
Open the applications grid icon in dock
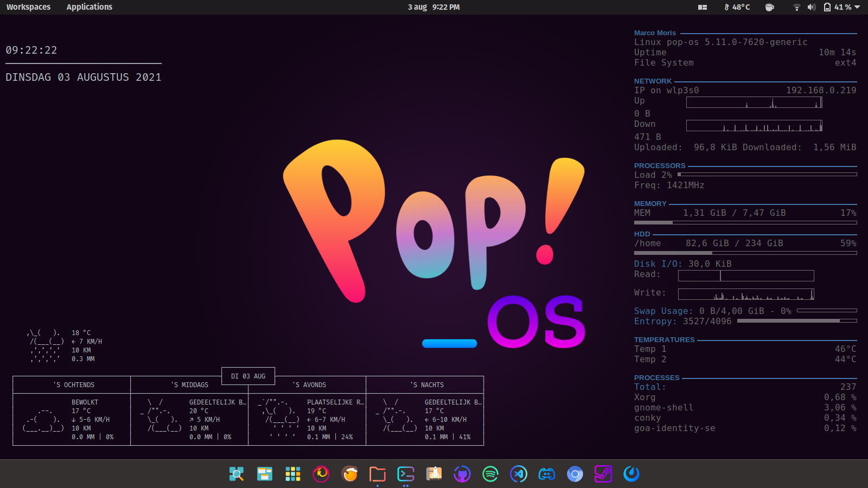click(293, 474)
